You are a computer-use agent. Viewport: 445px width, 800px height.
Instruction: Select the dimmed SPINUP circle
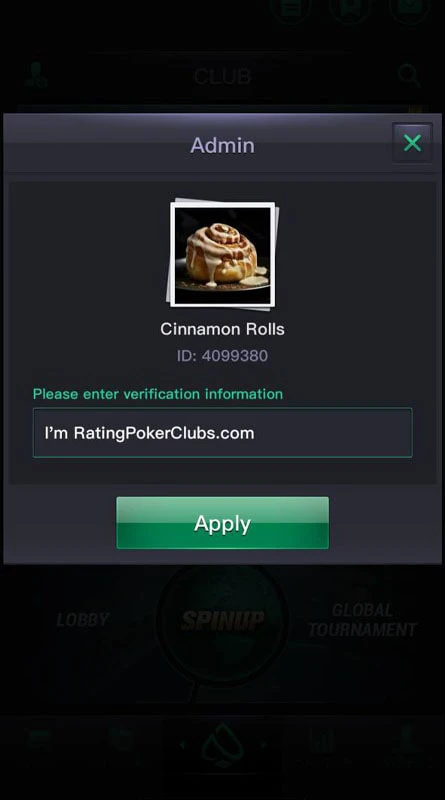pyautogui.click(x=222, y=620)
